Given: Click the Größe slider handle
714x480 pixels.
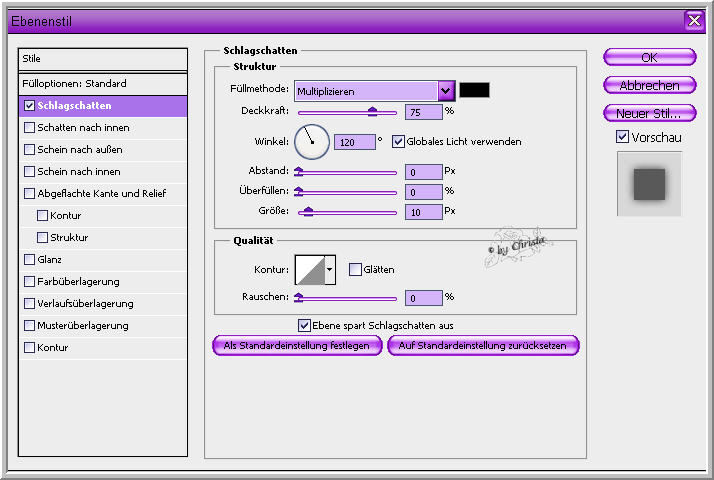Looking at the screenshot, I should coord(308,211).
